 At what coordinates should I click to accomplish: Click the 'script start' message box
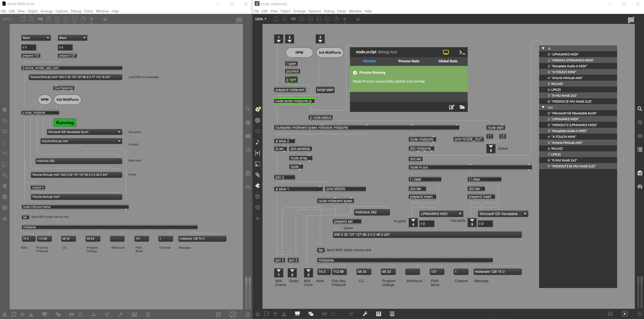tap(325, 90)
